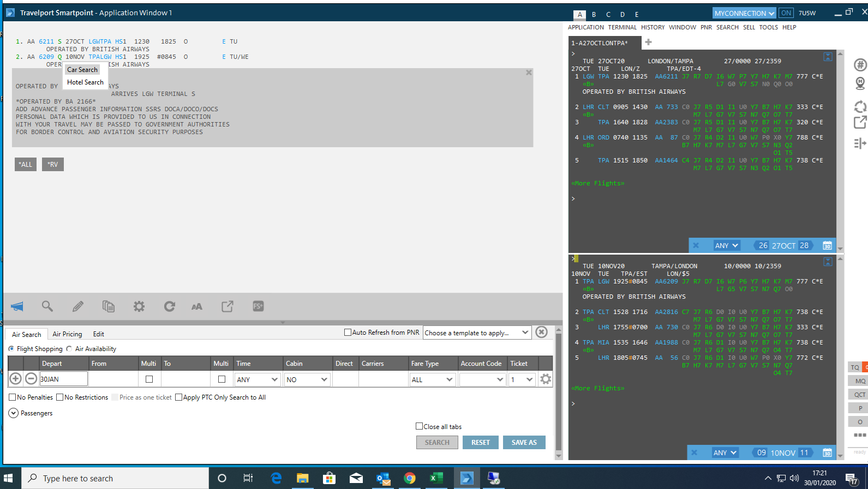
Task: Open the HISTORY menu
Action: pos(653,27)
